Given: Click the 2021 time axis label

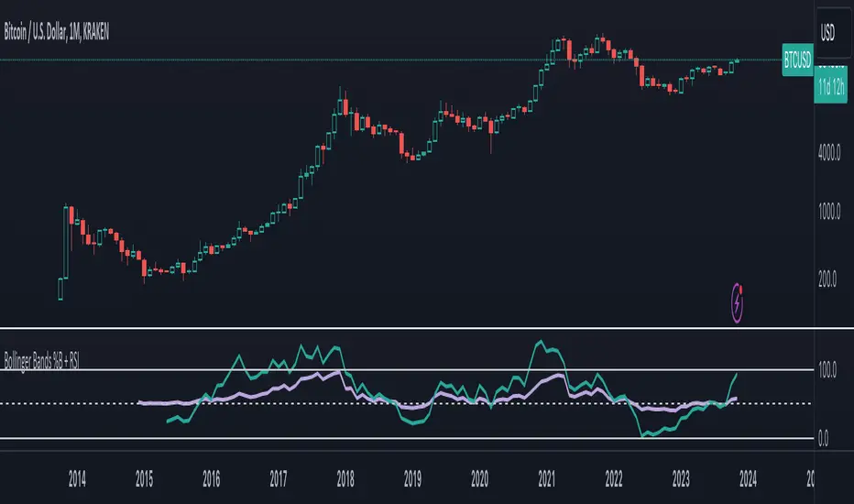Looking at the screenshot, I should 546,479.
